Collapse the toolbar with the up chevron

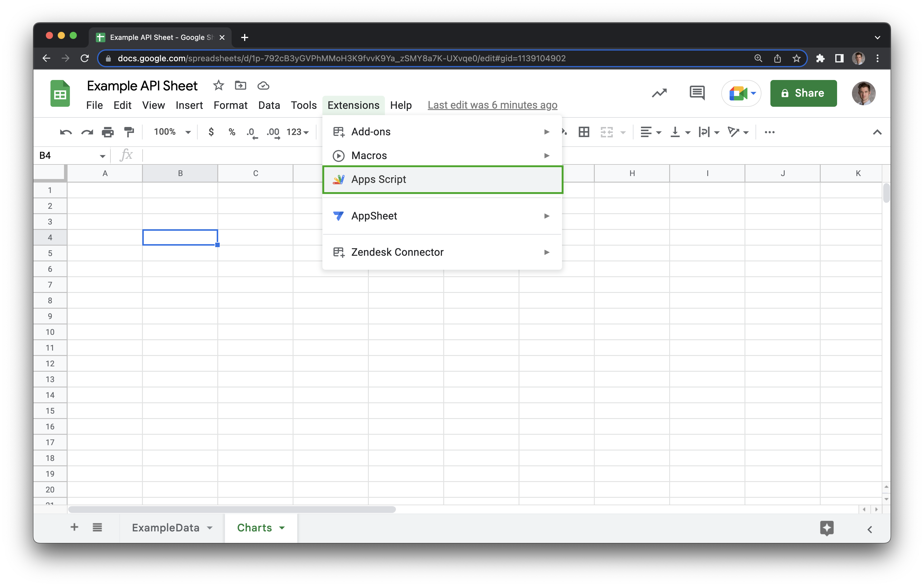877,132
